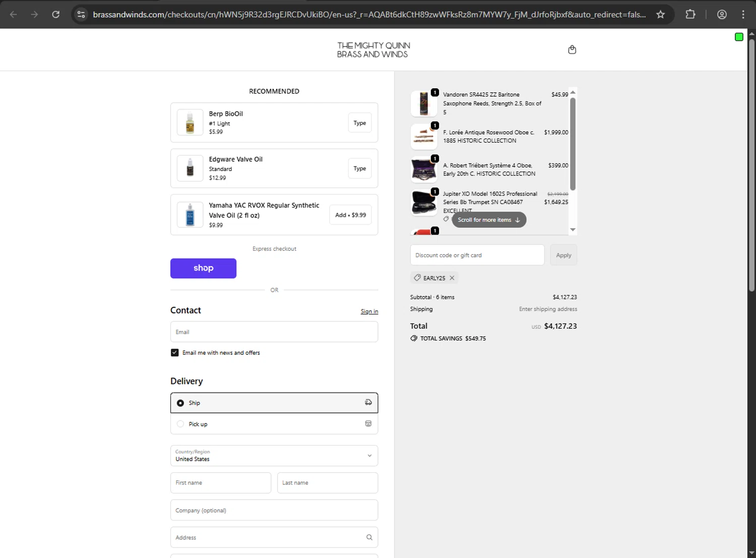Open browser extensions menu
This screenshot has width=756, height=558.
click(690, 14)
